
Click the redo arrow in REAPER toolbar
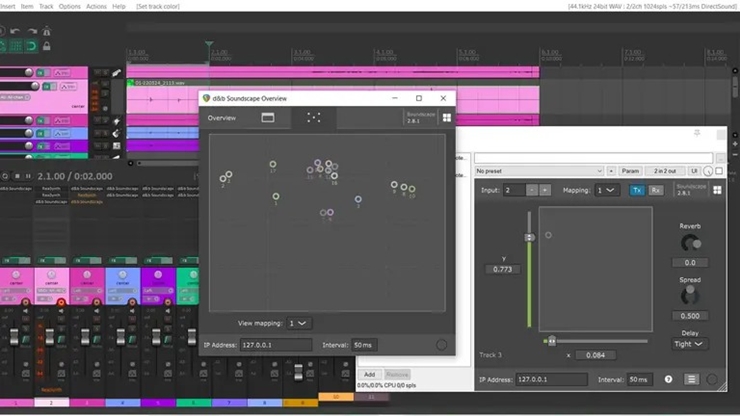(32, 31)
